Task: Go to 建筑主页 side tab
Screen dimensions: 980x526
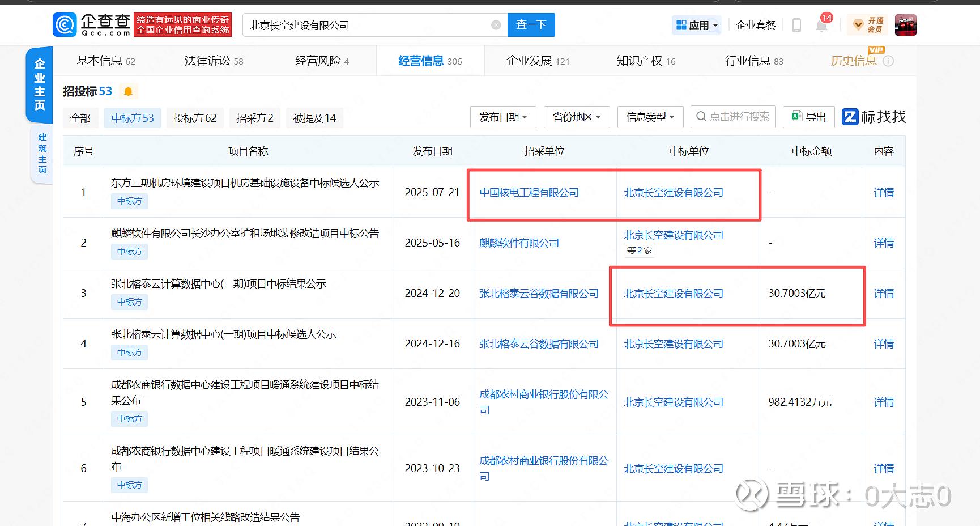Action: pyautogui.click(x=42, y=153)
